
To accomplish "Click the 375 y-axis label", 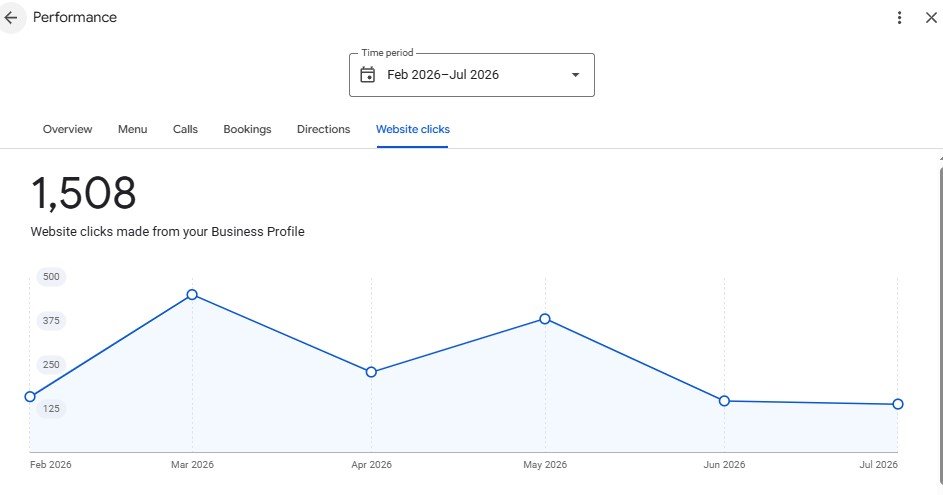I will click(x=51, y=321).
